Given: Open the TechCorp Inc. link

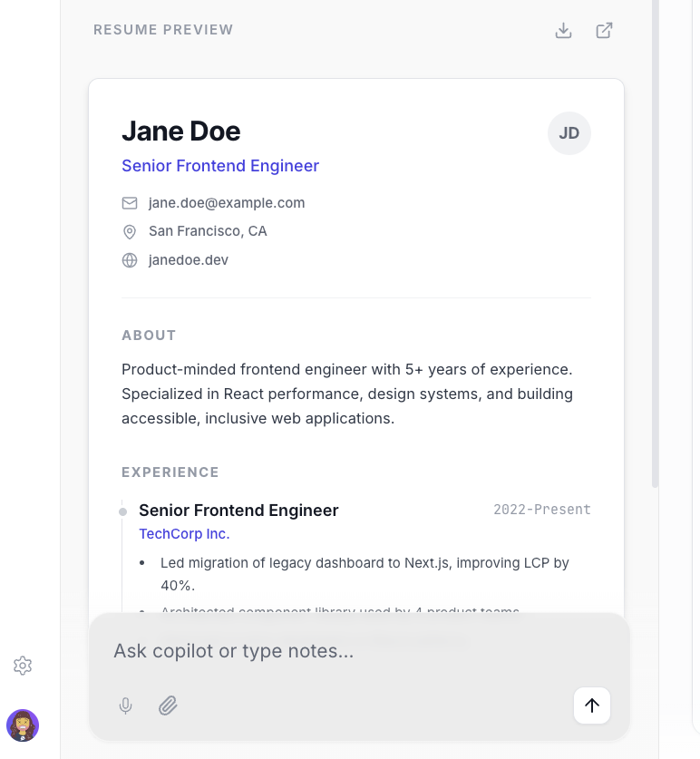Looking at the screenshot, I should pyautogui.click(x=183, y=533).
